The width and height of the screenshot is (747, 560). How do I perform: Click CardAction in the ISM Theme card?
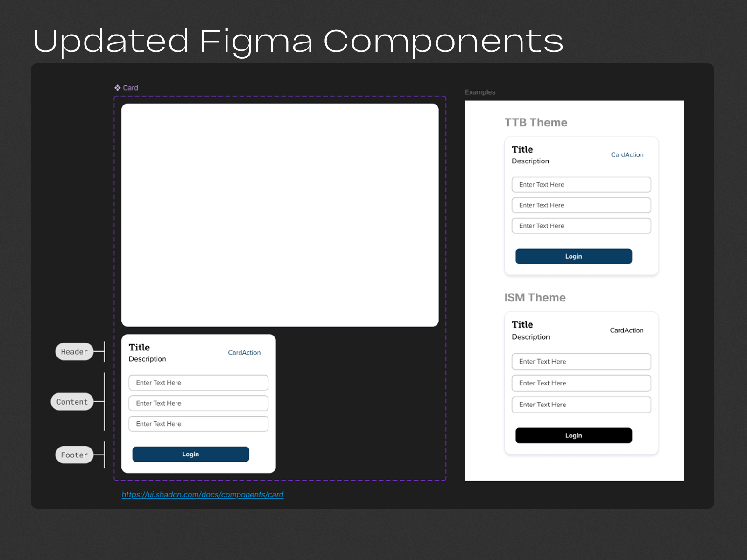(627, 330)
